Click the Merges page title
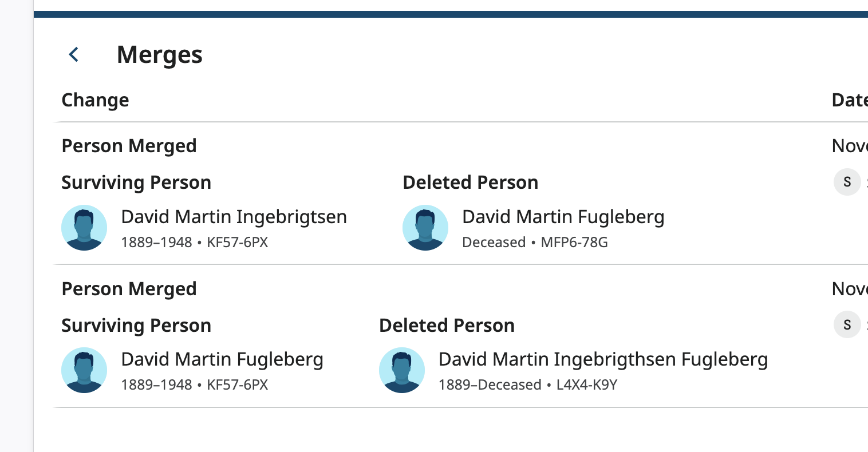Screen dimensions: 868x452 tap(159, 55)
